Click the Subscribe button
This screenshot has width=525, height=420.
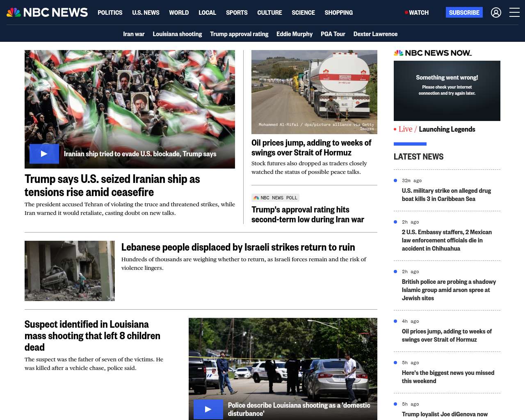pos(464,12)
